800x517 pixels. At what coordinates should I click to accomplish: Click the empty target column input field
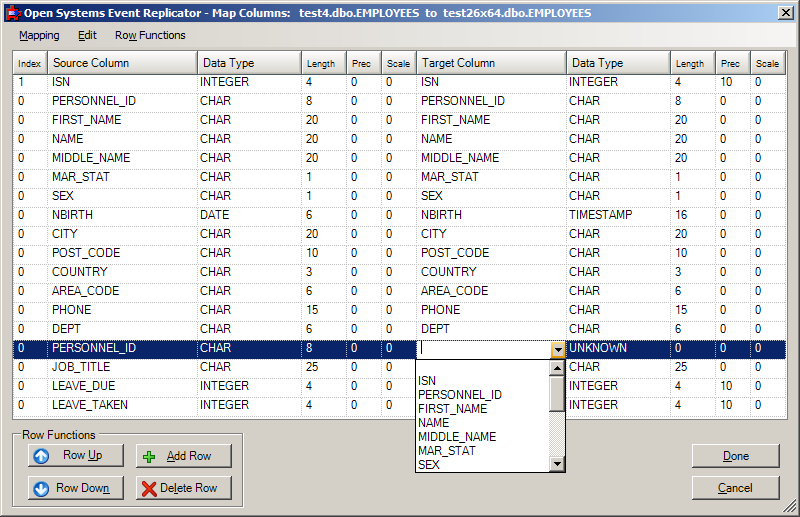484,350
